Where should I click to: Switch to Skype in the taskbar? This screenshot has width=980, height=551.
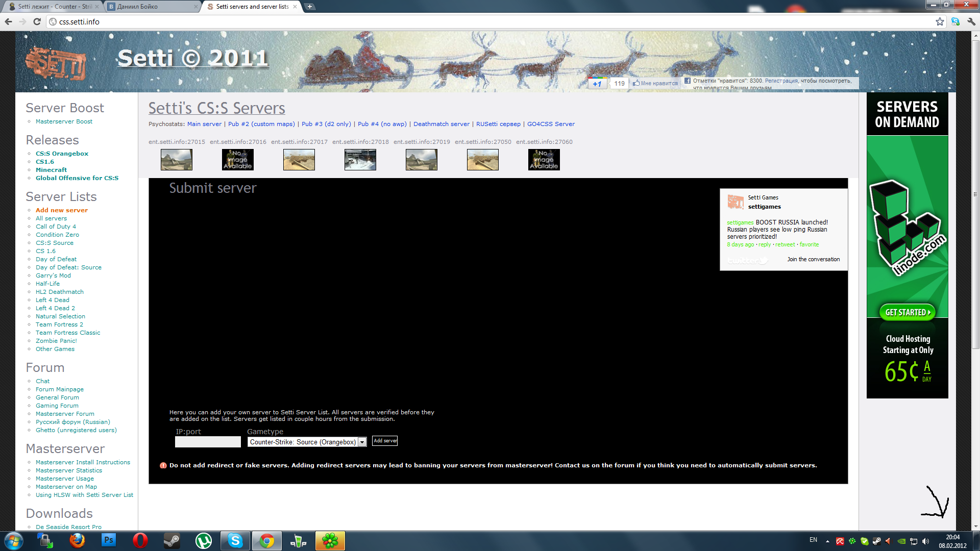235,540
